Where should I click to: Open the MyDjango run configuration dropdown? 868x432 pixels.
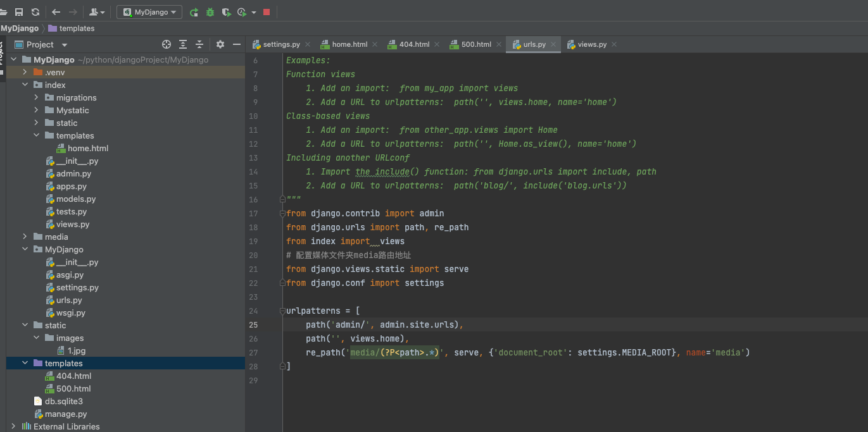(149, 12)
